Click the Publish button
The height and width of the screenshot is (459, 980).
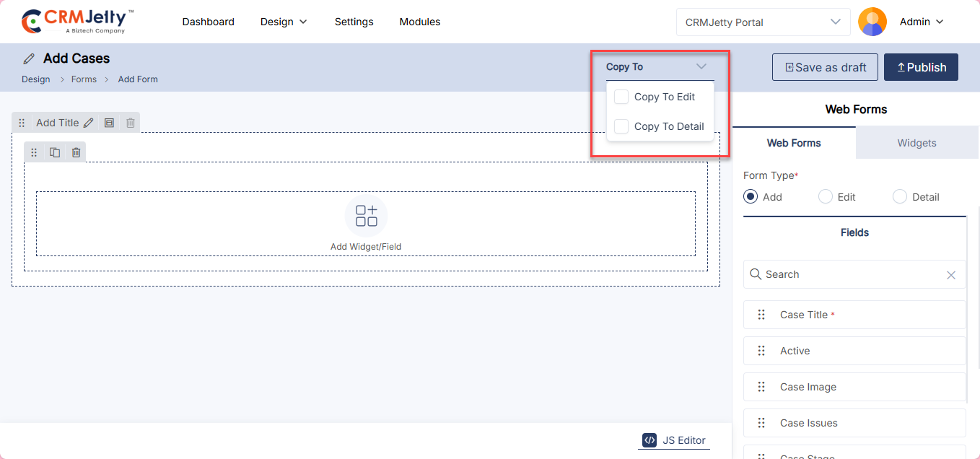pyautogui.click(x=921, y=67)
